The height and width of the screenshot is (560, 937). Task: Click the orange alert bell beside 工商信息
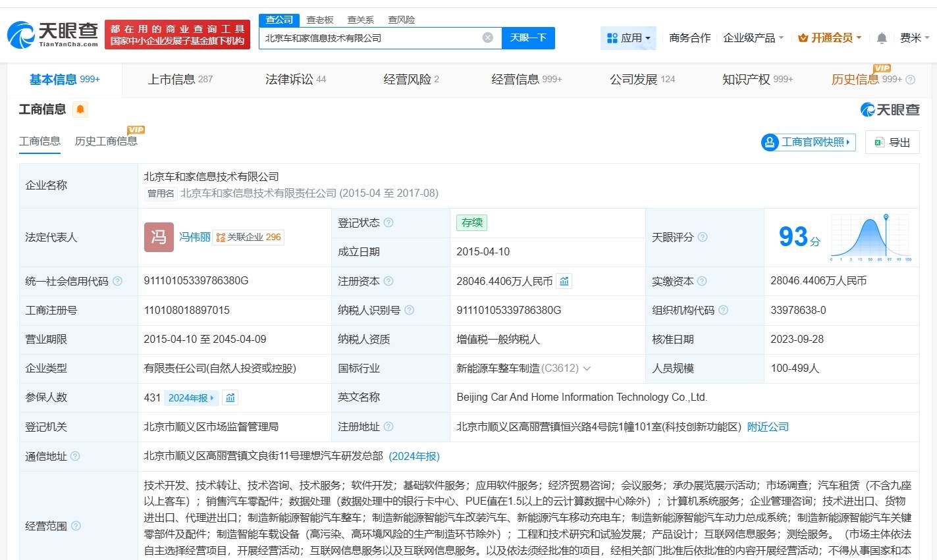(x=80, y=109)
